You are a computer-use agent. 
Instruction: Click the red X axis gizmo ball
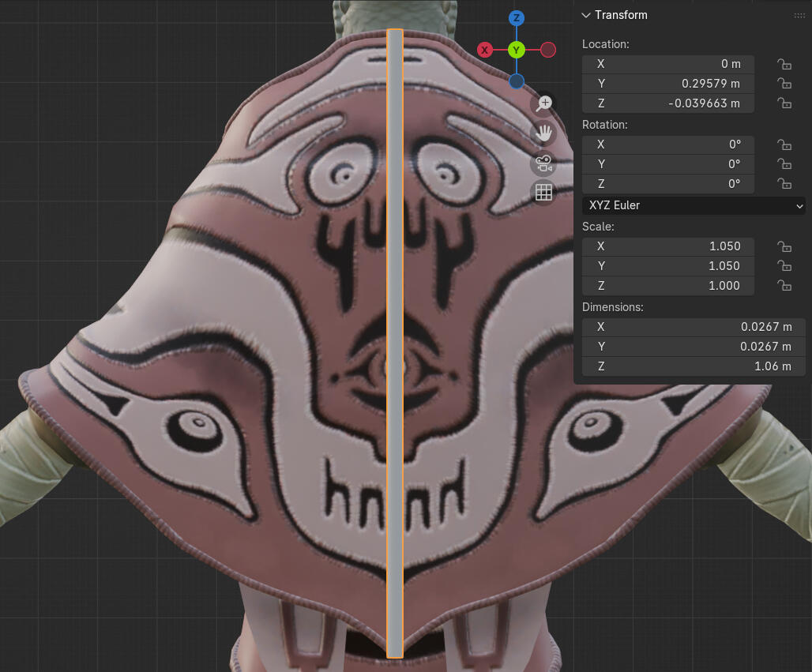tap(485, 51)
